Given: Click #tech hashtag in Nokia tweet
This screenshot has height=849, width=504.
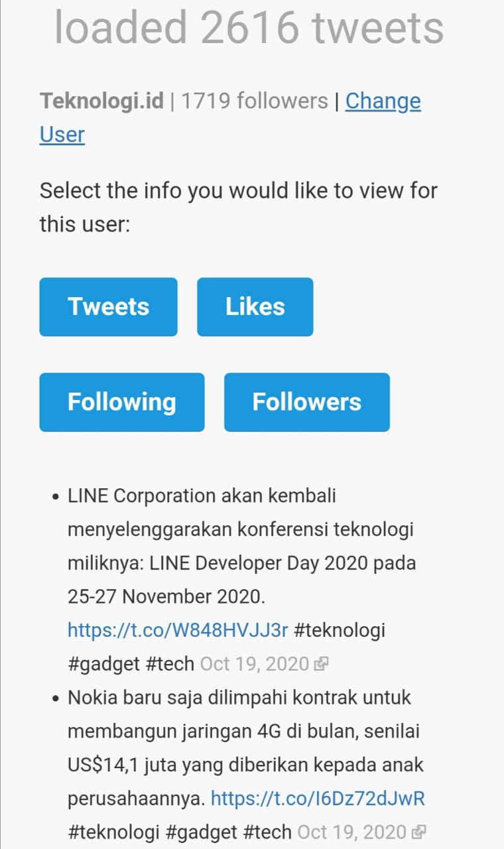Looking at the screenshot, I should click(x=267, y=832).
